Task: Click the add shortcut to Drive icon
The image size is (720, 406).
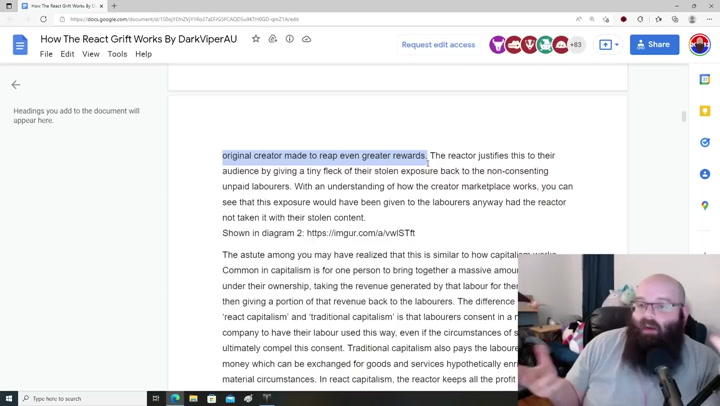Action: (x=273, y=39)
